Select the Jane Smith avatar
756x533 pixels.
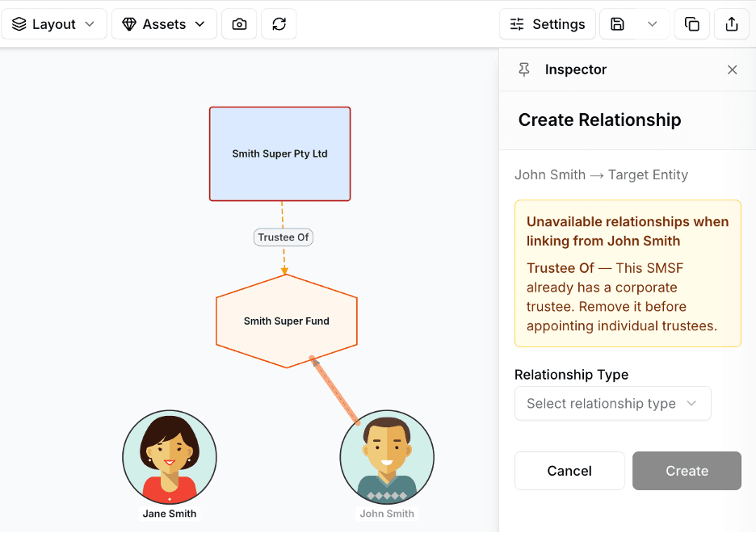170,457
